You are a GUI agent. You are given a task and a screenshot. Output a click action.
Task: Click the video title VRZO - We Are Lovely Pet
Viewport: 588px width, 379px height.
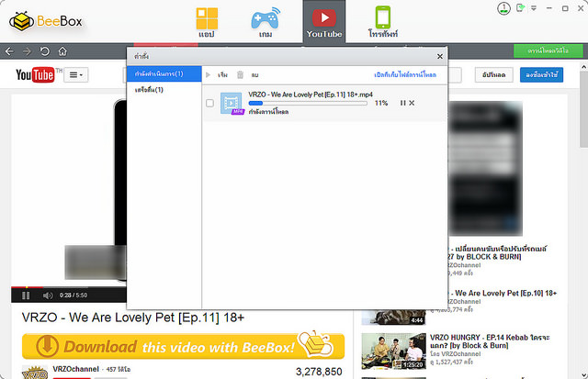pyautogui.click(x=133, y=318)
